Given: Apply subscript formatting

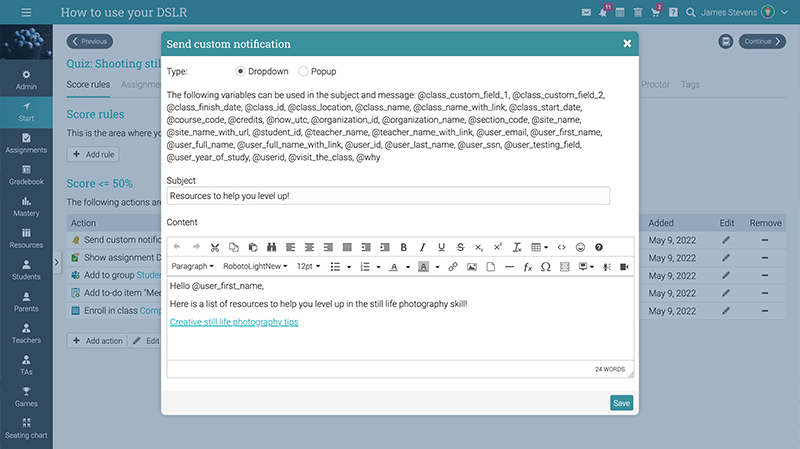Looking at the screenshot, I should (479, 247).
